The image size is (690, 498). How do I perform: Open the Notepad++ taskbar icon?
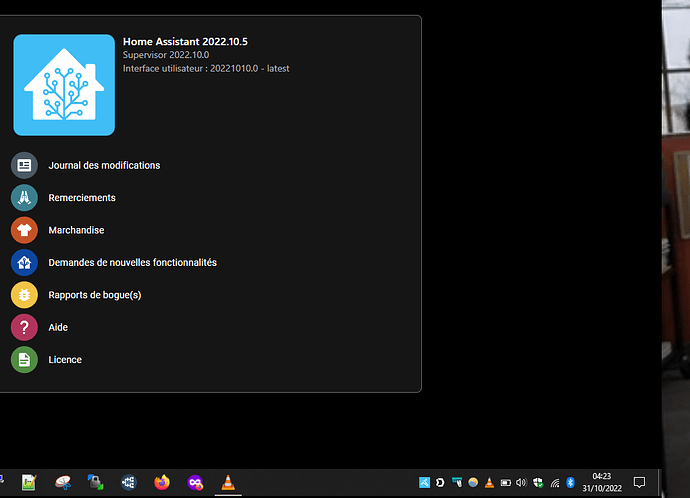coord(29,483)
